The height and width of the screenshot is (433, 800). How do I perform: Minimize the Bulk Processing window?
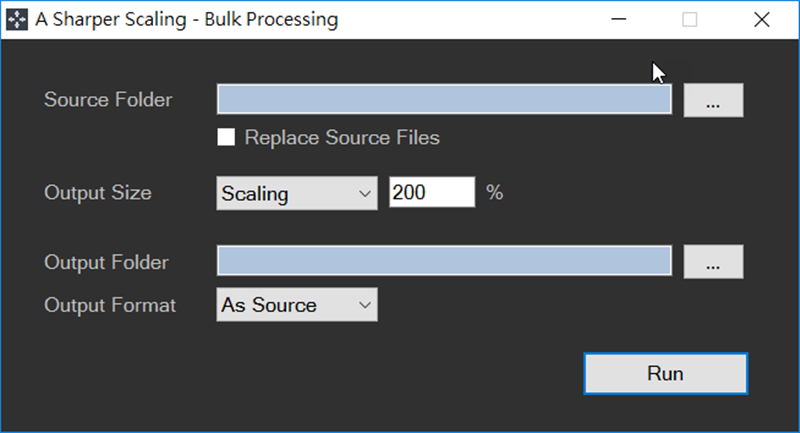pyautogui.click(x=619, y=19)
